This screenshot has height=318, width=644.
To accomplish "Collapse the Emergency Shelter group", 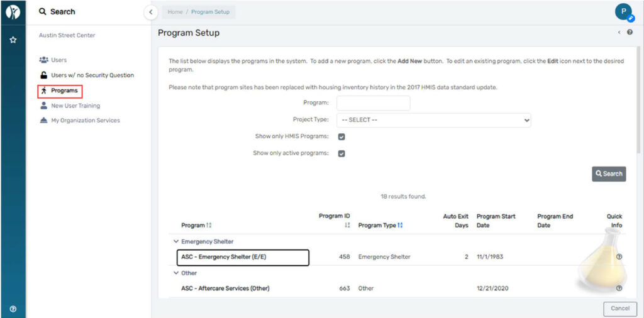I will click(x=176, y=242).
